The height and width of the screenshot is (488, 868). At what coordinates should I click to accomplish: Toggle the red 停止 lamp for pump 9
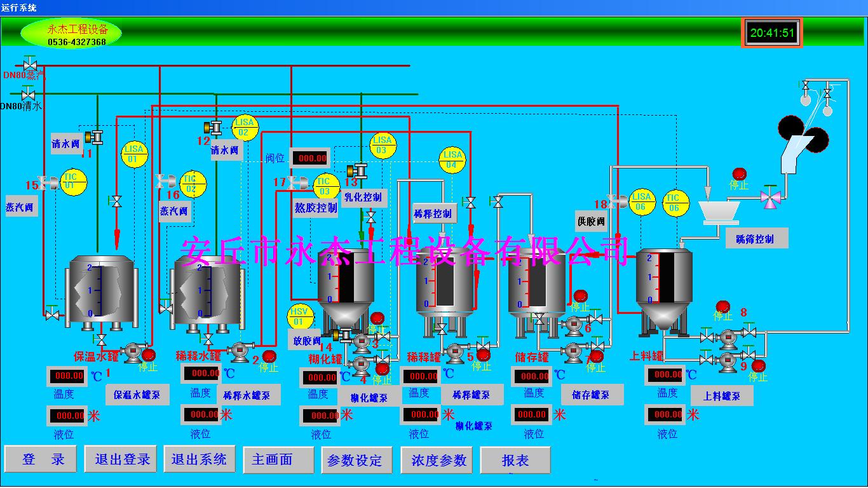point(758,365)
